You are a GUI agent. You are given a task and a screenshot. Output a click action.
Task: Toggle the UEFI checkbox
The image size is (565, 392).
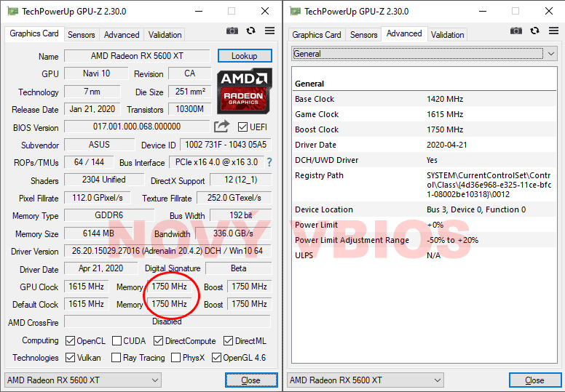[x=242, y=127]
